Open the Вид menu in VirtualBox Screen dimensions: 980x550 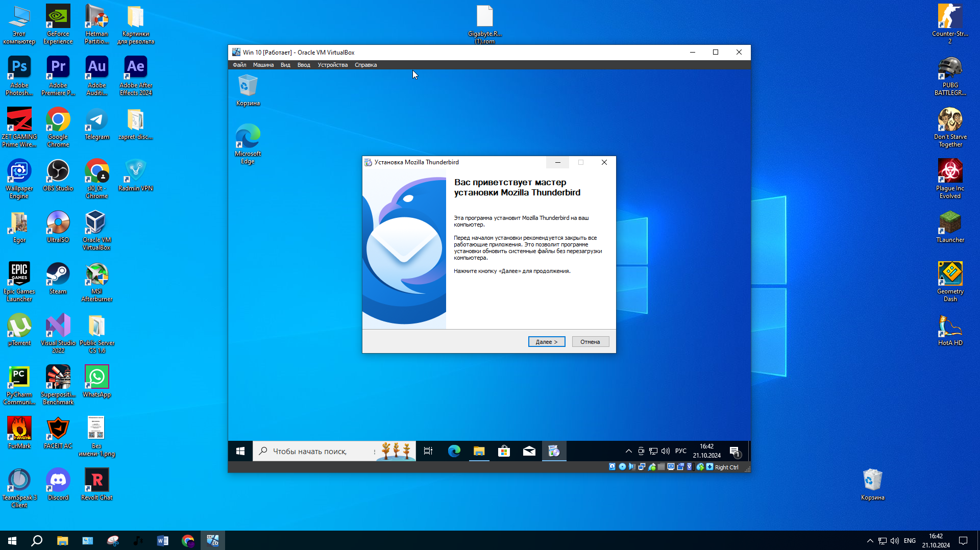[285, 65]
